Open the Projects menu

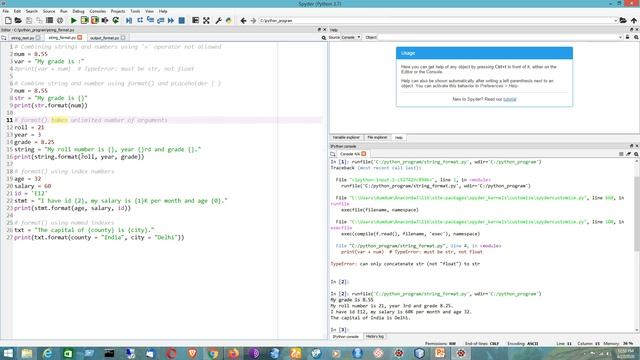pyautogui.click(x=118, y=11)
